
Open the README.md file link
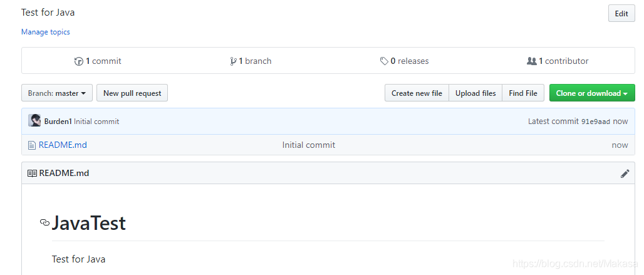pos(63,145)
